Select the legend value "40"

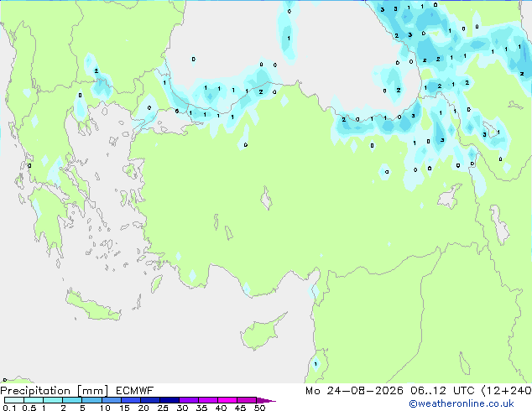click(x=221, y=408)
